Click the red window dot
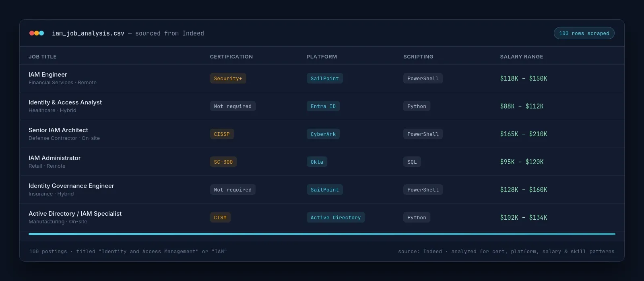644x281 pixels. pyautogui.click(x=32, y=33)
